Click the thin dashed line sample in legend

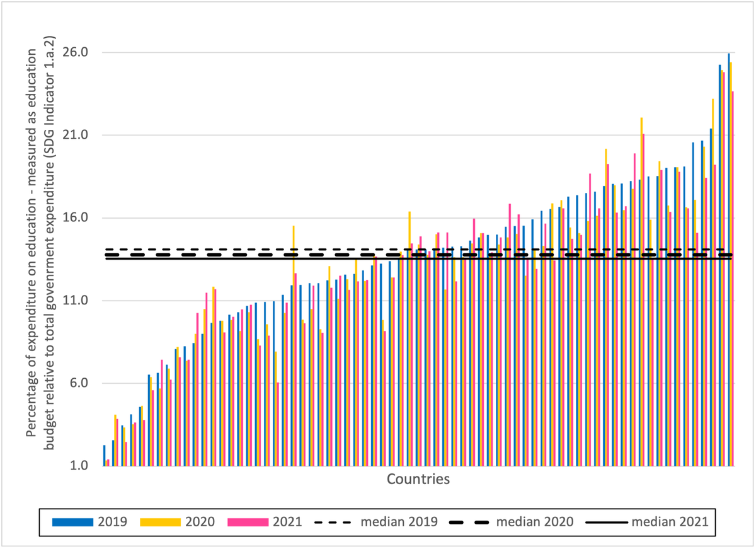[x=333, y=522]
